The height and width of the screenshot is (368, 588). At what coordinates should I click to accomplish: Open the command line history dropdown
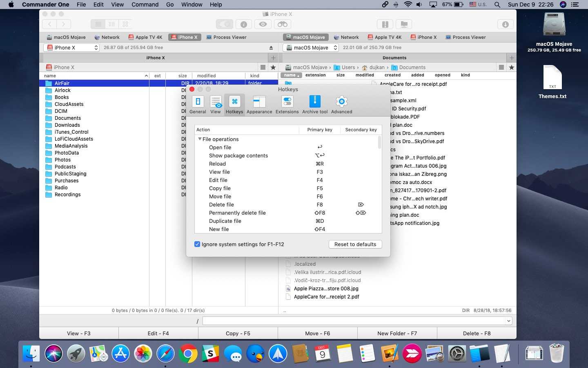(x=509, y=321)
